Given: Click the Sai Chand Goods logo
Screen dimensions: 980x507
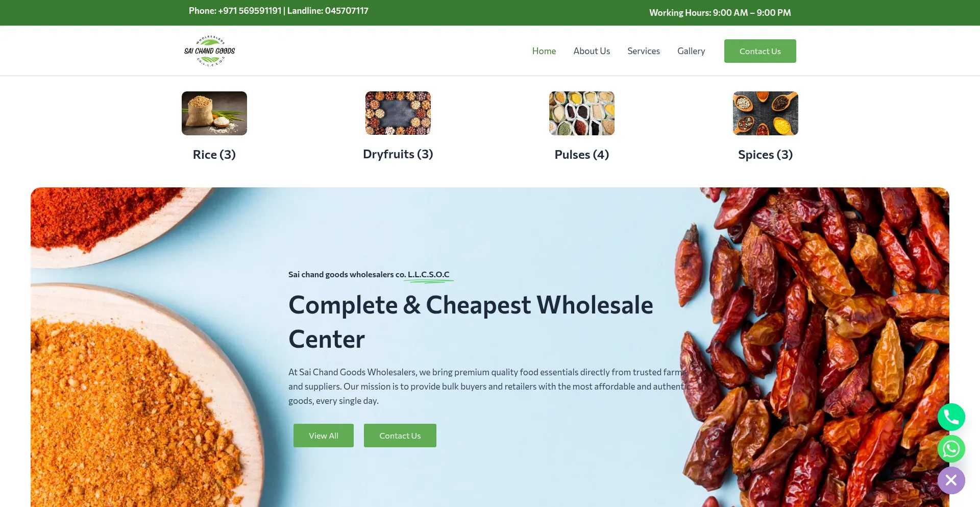Looking at the screenshot, I should (209, 51).
